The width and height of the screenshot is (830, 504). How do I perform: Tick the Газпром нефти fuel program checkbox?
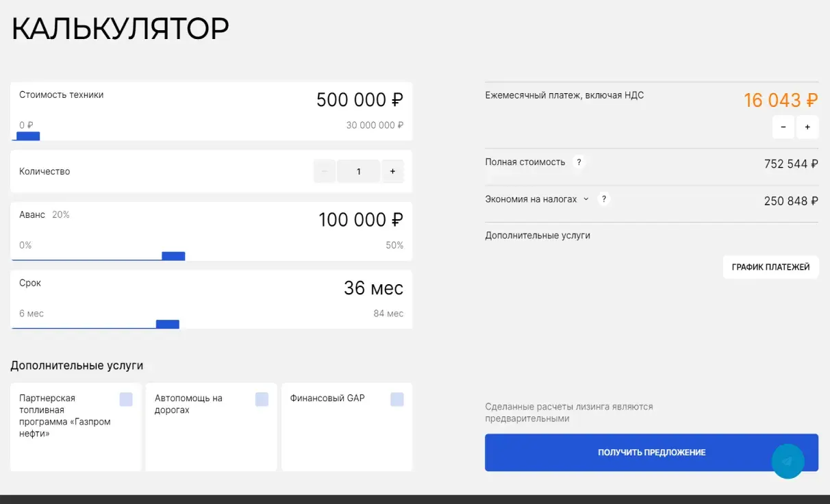click(126, 399)
